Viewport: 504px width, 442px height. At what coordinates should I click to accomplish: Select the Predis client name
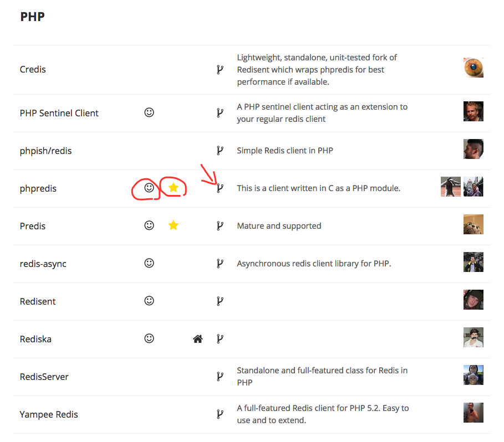coord(33,226)
